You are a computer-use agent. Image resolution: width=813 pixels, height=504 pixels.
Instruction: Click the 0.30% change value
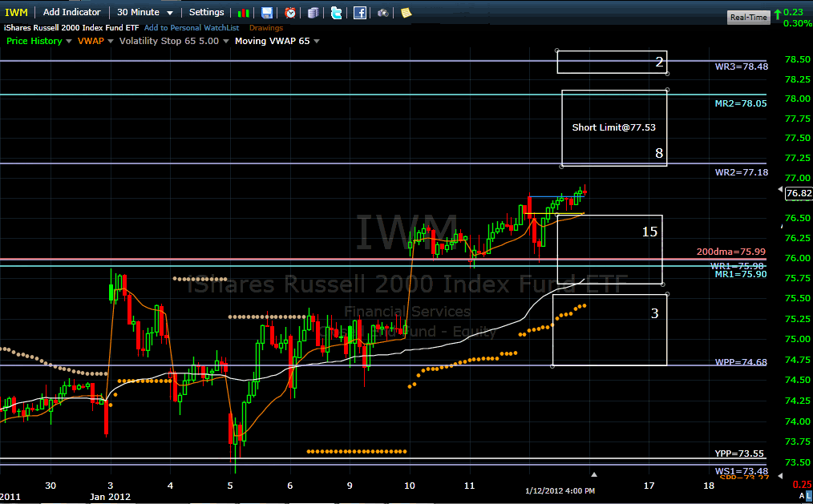point(798,23)
